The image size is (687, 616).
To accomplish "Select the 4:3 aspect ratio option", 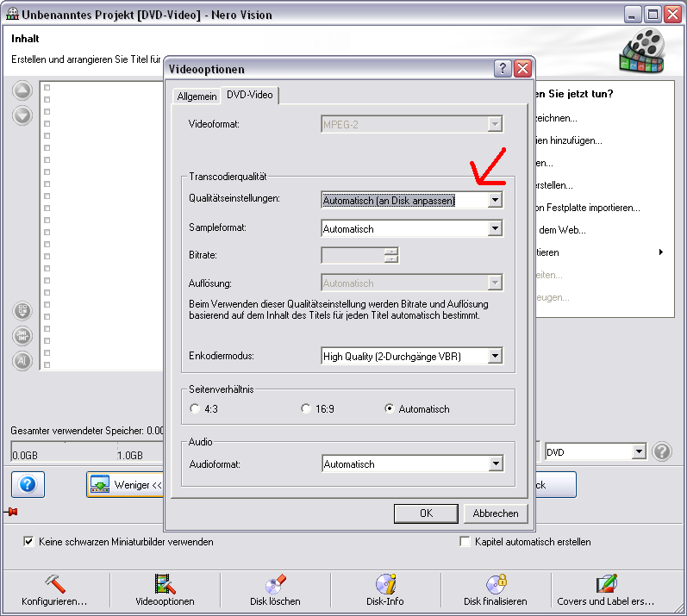I will tap(195, 409).
